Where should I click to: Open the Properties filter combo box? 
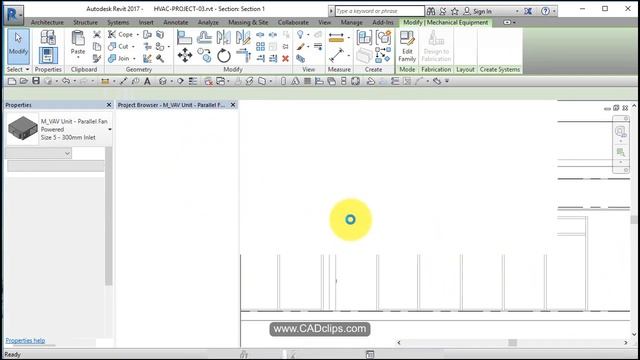point(38,153)
